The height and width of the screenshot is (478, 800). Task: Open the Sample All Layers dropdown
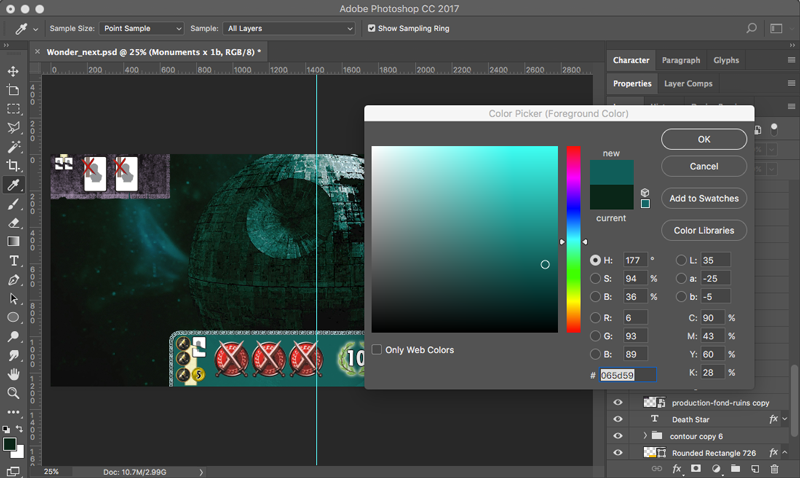click(289, 29)
